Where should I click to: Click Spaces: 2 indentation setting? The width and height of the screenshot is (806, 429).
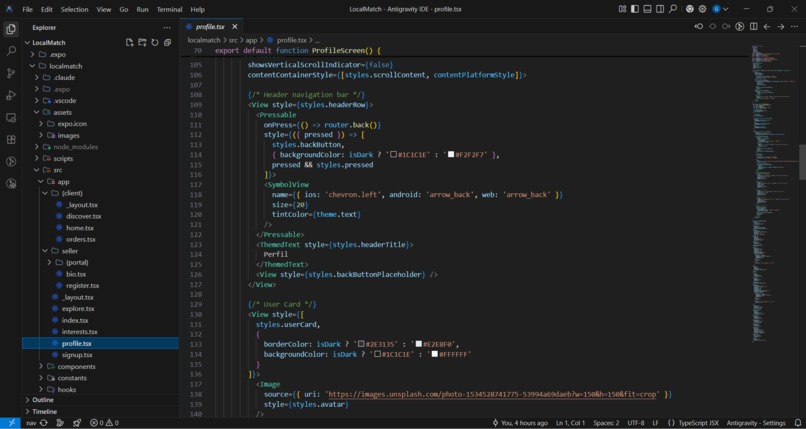click(606, 423)
